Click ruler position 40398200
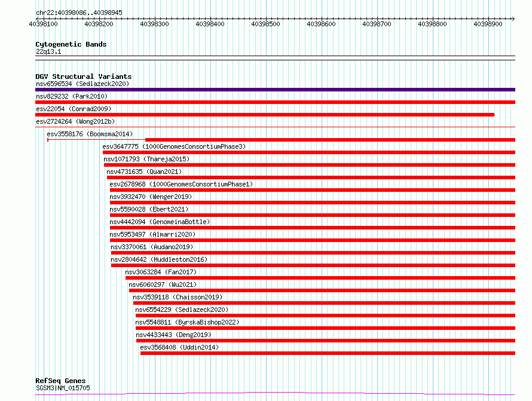 tap(99, 24)
